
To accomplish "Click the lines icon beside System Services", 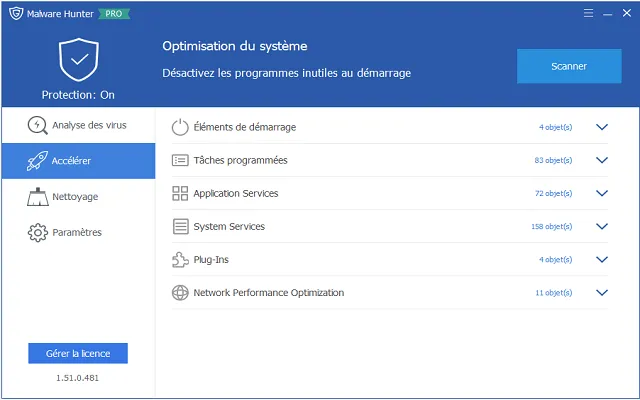I will coord(180,227).
